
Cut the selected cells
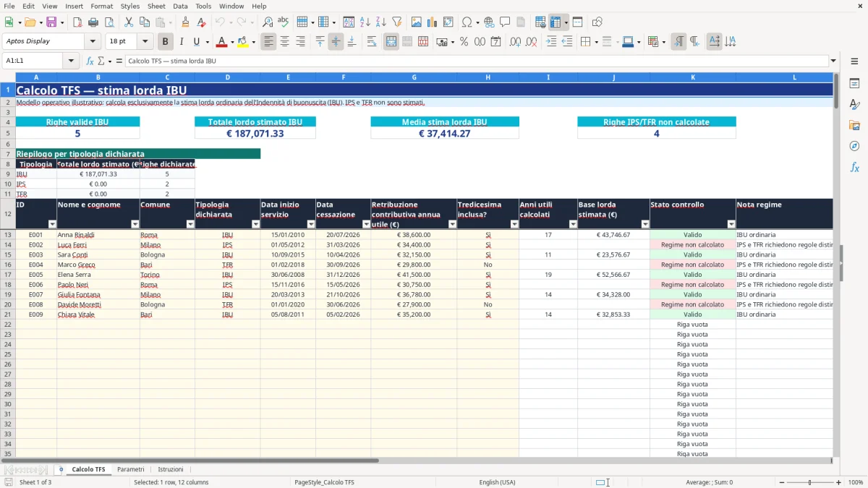point(129,22)
